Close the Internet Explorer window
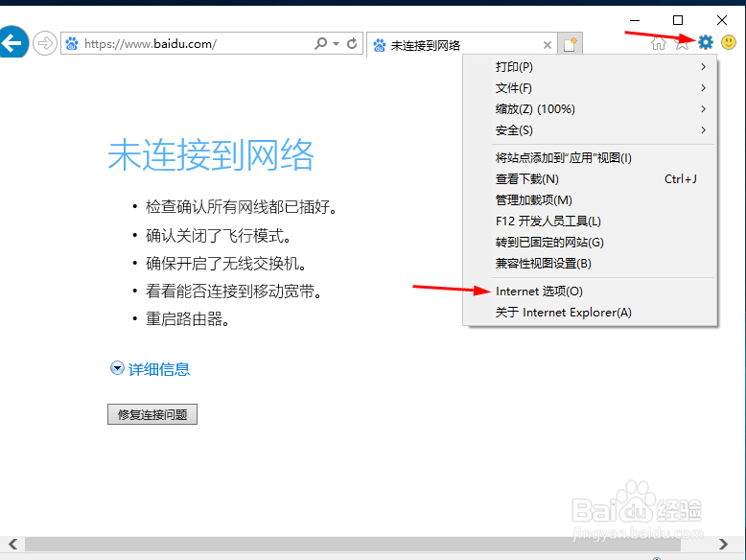The width and height of the screenshot is (746, 560). click(x=722, y=20)
